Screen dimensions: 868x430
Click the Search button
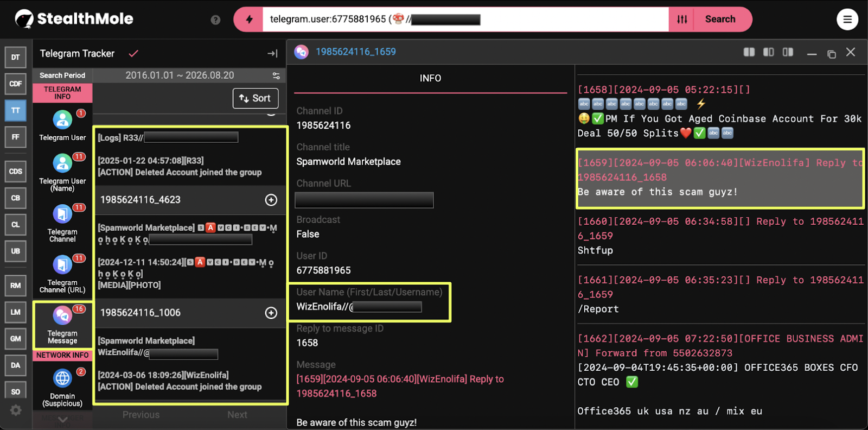[720, 20]
